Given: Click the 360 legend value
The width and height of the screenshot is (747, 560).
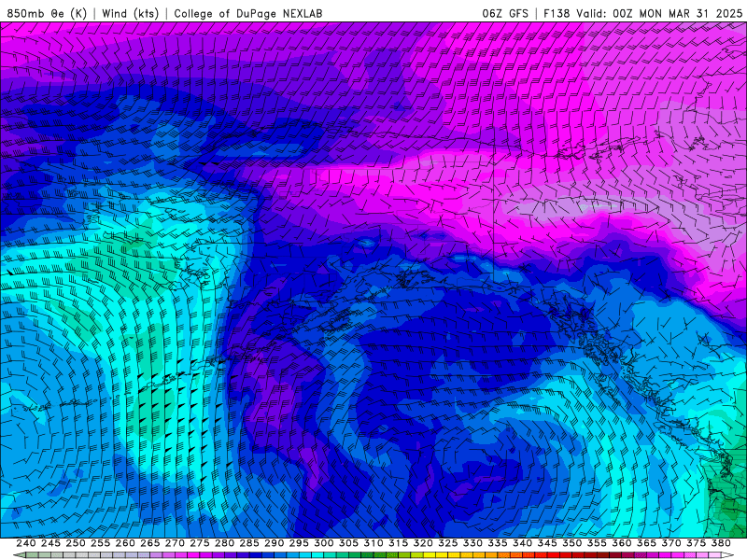Looking at the screenshot, I should click(621, 543).
